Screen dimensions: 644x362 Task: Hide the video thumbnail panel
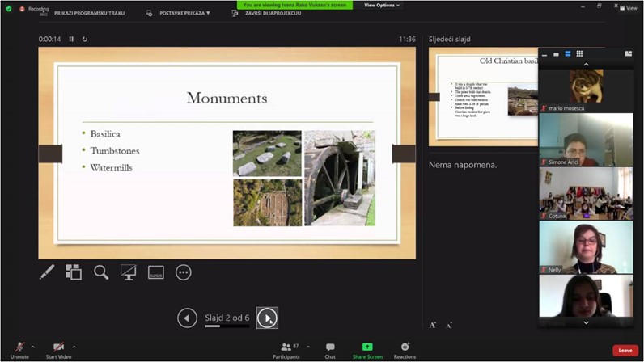tap(544, 54)
